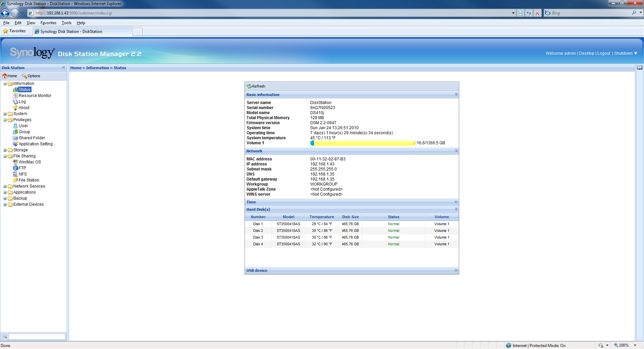This screenshot has height=349, width=644.
Task: Click the compatibility view icon in address bar
Action: point(521,13)
